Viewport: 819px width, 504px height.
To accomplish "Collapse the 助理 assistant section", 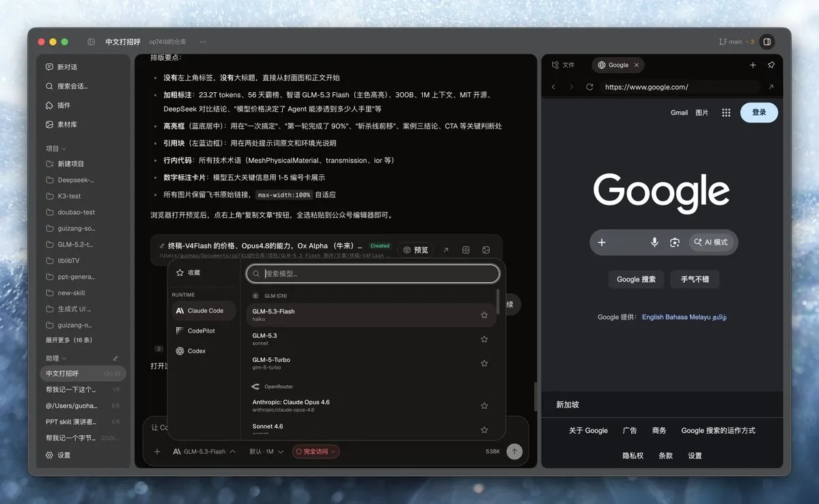I will pos(56,359).
